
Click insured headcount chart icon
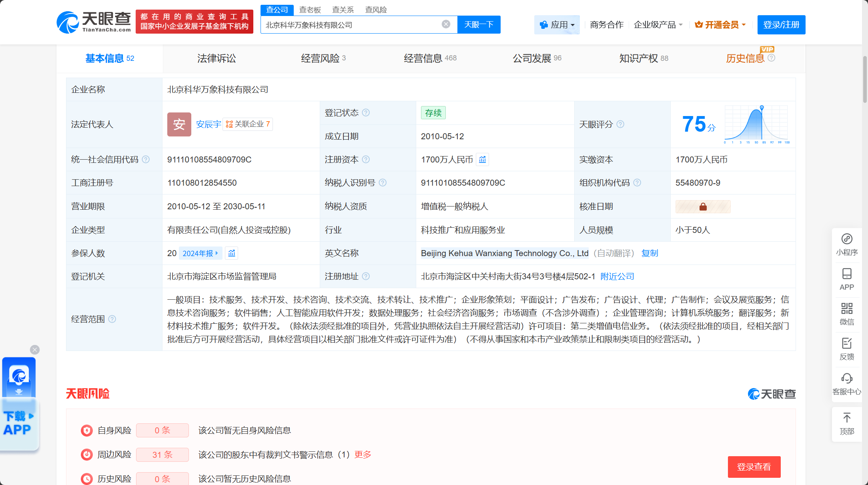tap(232, 253)
